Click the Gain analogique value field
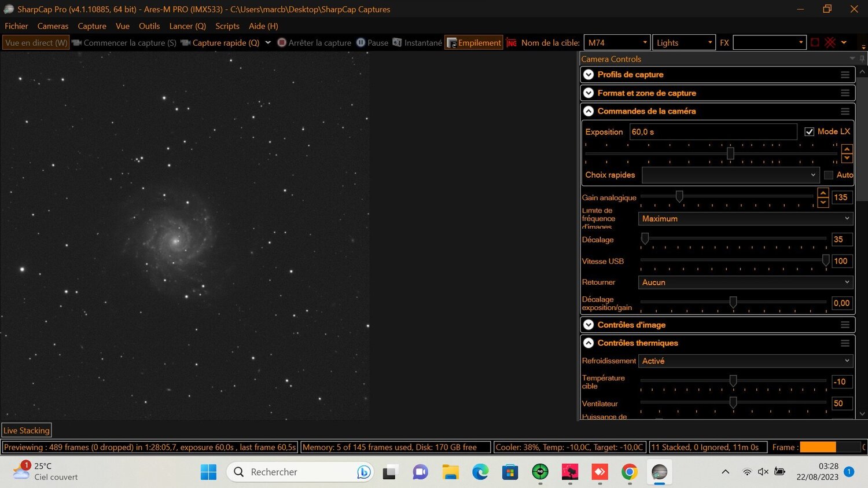The height and width of the screenshot is (488, 868). coord(842,197)
